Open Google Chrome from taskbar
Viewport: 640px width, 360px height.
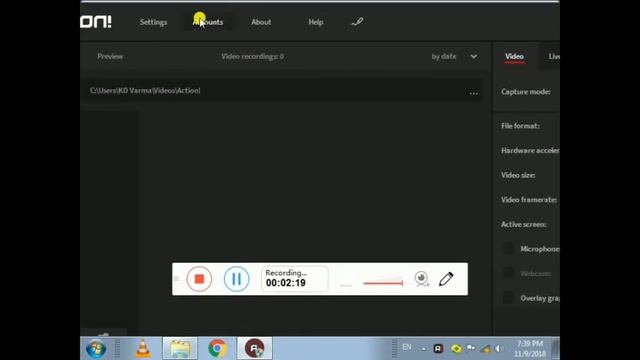(x=217, y=349)
